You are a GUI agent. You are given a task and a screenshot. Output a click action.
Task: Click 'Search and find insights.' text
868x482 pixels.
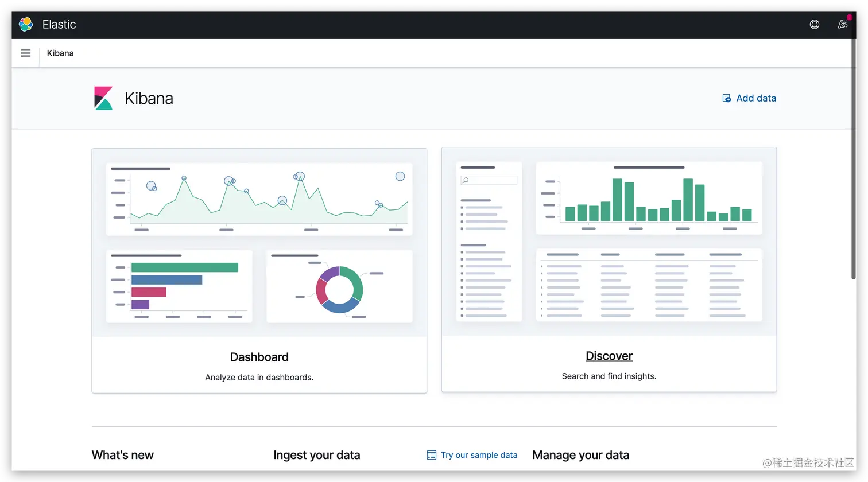[609, 376]
